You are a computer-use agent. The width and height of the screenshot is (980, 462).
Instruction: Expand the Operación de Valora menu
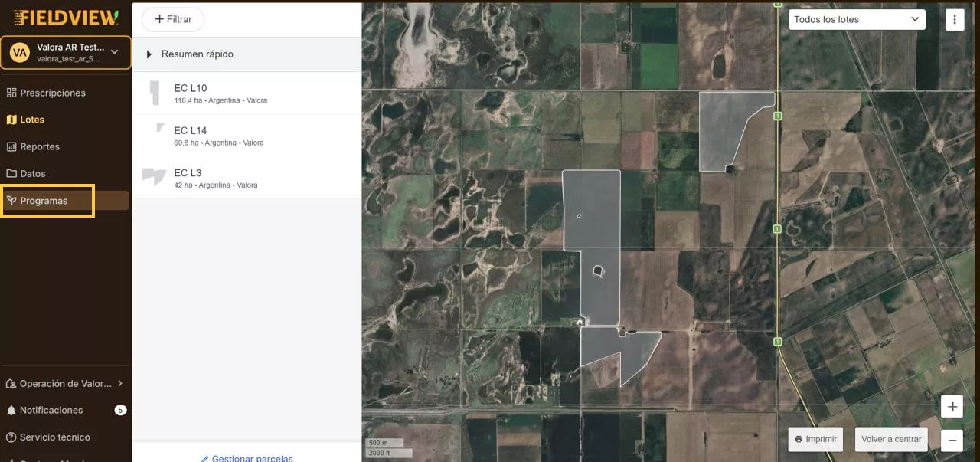(64, 383)
